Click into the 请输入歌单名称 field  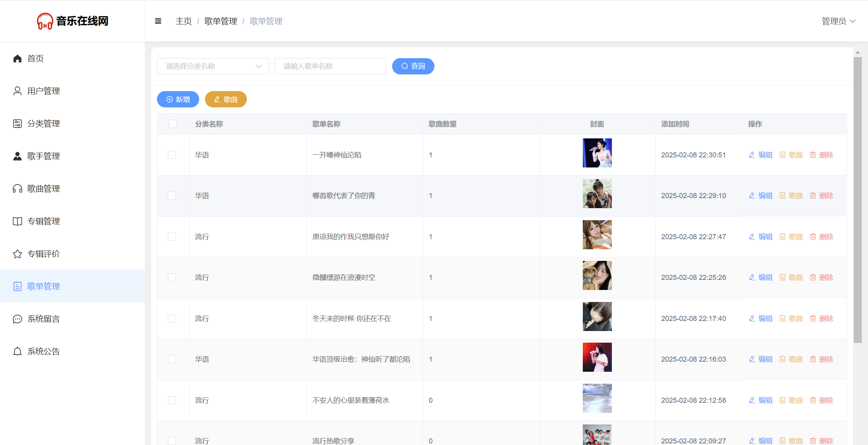[330, 66]
